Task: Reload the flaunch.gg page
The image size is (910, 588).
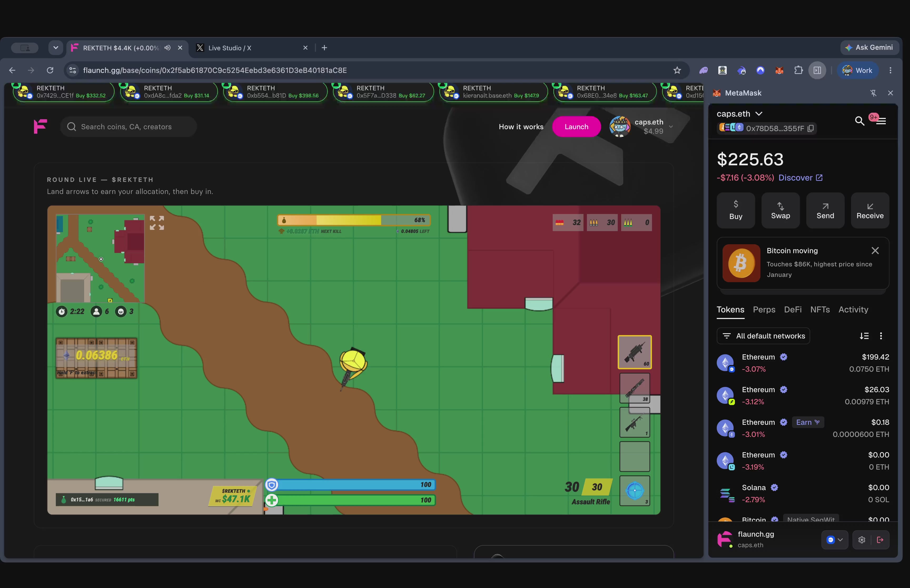Action: [x=50, y=70]
